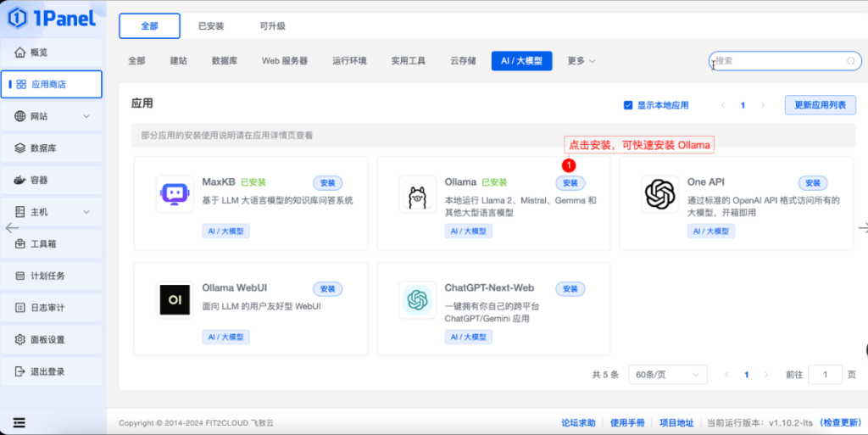Expand the 网站 sidebar submenu chevron
868x435 pixels.
click(86, 116)
